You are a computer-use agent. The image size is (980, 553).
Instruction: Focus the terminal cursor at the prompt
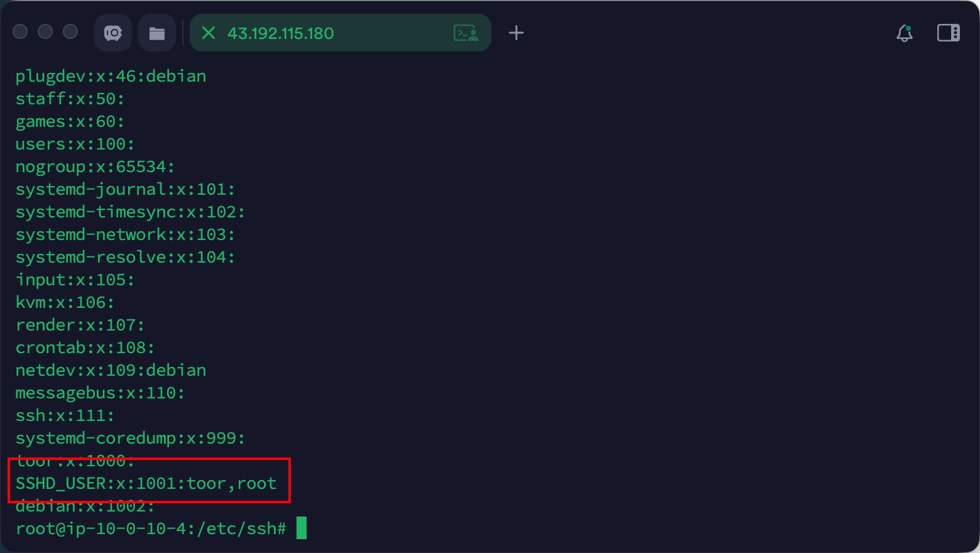pyautogui.click(x=302, y=528)
